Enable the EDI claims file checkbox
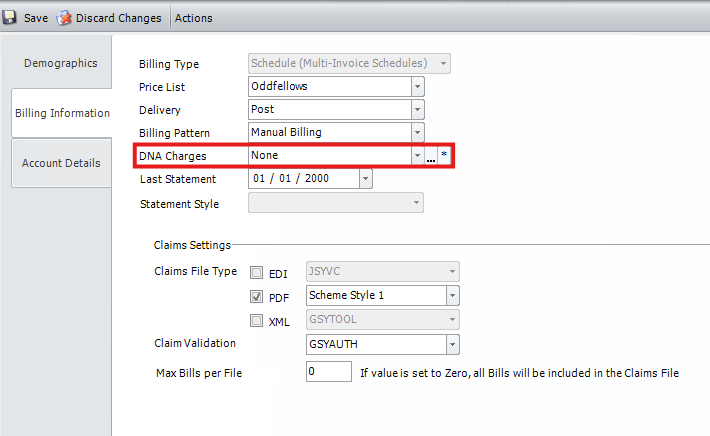The image size is (710, 436). point(257,272)
